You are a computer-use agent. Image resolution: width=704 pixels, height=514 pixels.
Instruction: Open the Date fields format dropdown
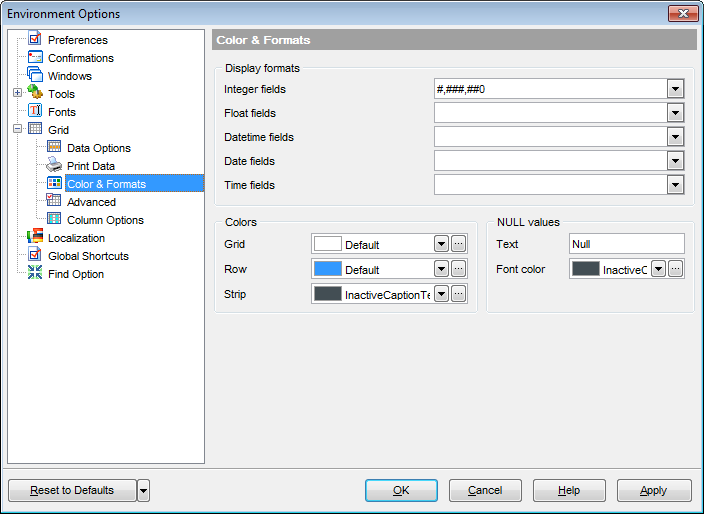pyautogui.click(x=675, y=161)
